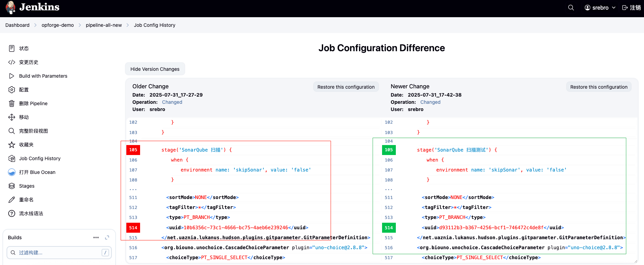644x265 pixels.
Task: Click the search magnifier icon in header
Action: [571, 8]
